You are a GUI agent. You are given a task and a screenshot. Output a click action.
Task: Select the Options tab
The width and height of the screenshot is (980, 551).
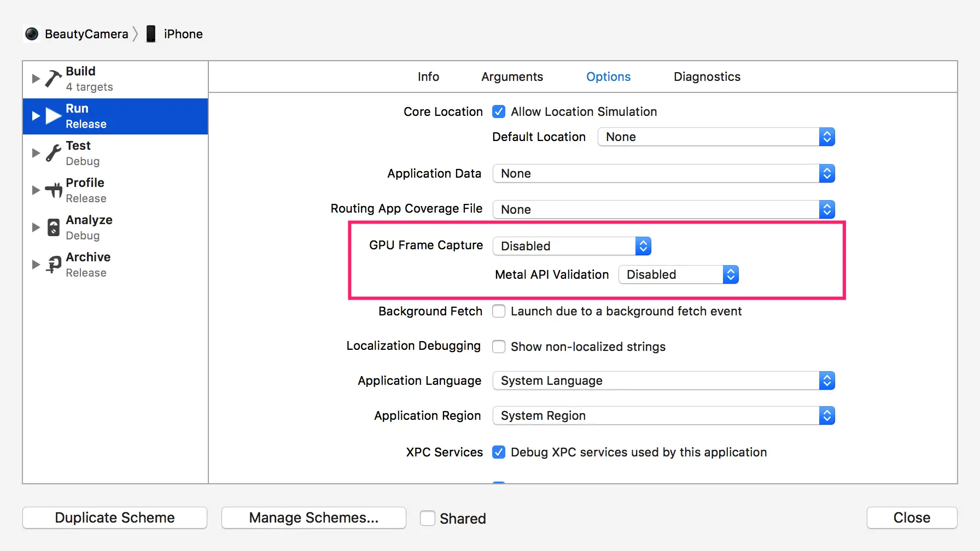tap(608, 77)
